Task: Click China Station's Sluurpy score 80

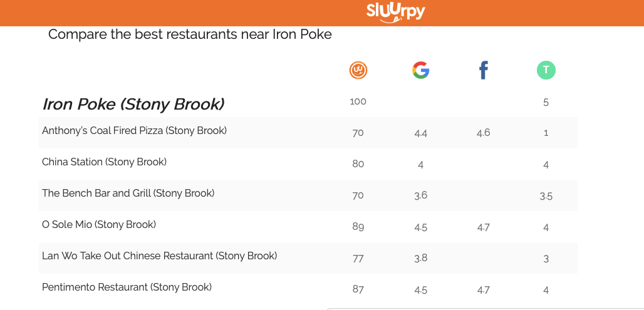Action: (x=358, y=164)
